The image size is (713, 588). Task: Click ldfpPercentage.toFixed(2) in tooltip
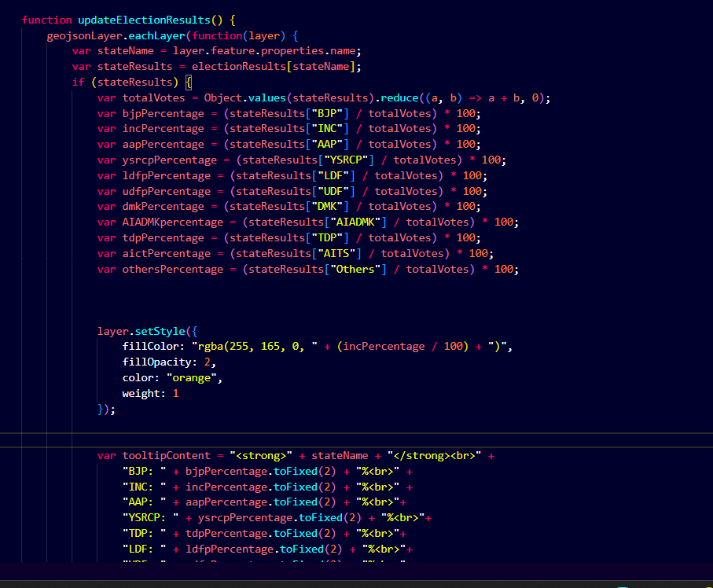263,549
